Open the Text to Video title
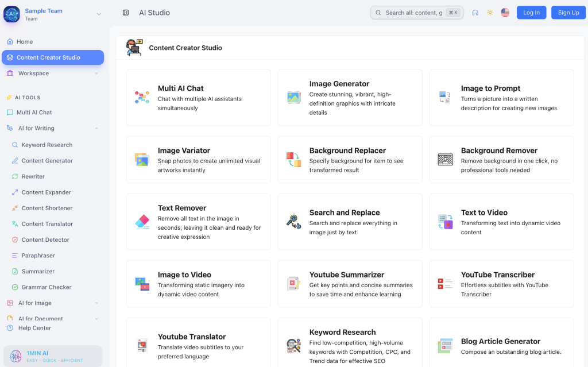The height and width of the screenshot is (367, 588). coord(484,213)
